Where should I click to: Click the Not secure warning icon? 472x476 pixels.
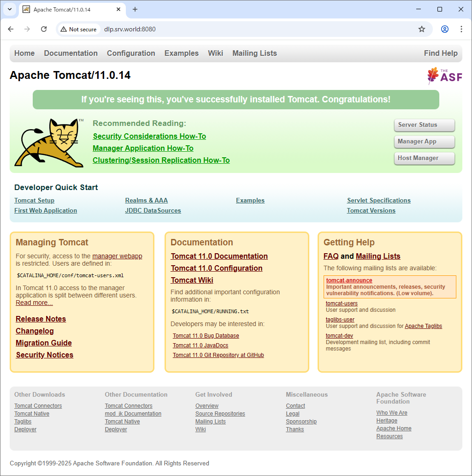pyautogui.click(x=64, y=29)
